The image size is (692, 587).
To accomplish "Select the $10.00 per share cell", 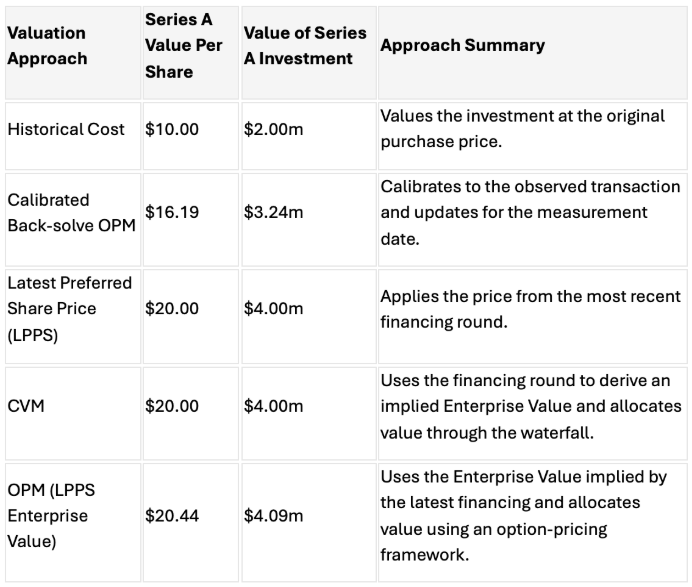I will [x=191, y=136].
